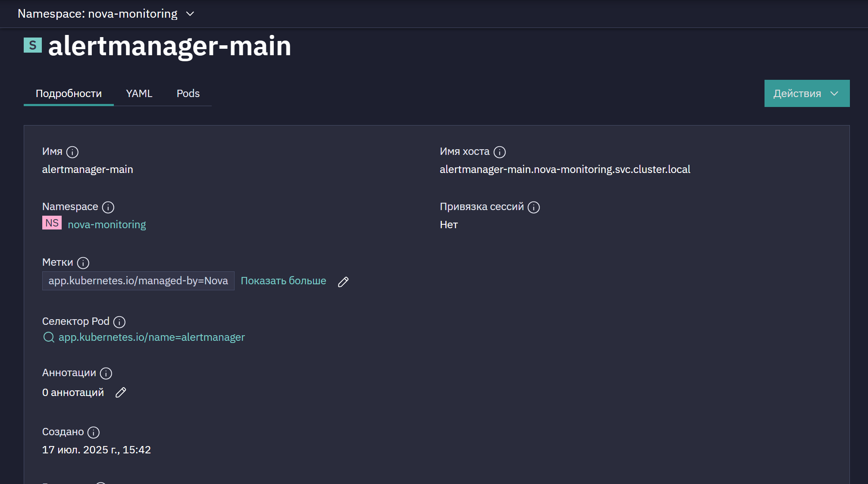Open the Namespace: nova-monitoring dropdown
Image resolution: width=868 pixels, height=484 pixels.
click(106, 14)
